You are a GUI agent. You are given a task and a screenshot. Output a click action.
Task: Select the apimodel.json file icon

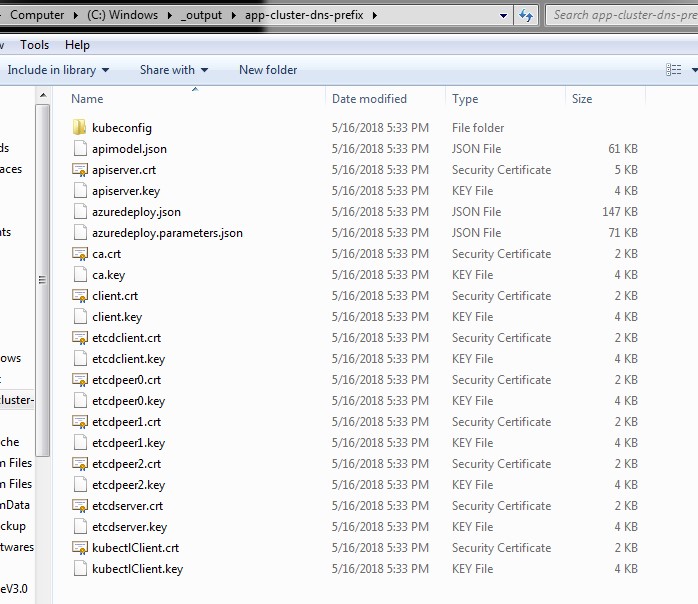[80, 148]
